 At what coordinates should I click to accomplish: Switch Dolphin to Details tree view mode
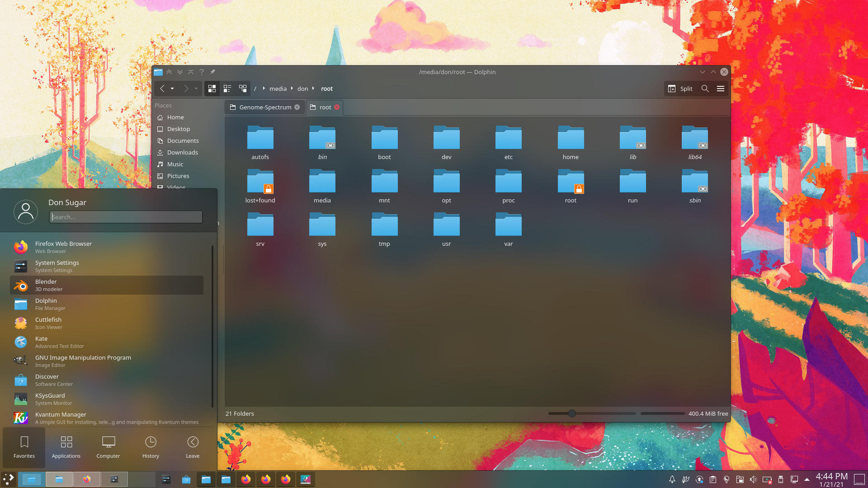tap(243, 89)
